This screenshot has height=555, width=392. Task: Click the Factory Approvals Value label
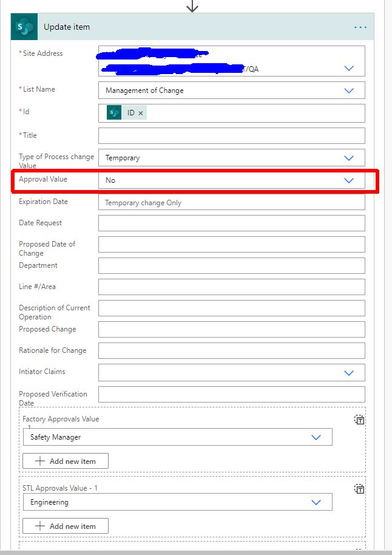click(x=61, y=419)
